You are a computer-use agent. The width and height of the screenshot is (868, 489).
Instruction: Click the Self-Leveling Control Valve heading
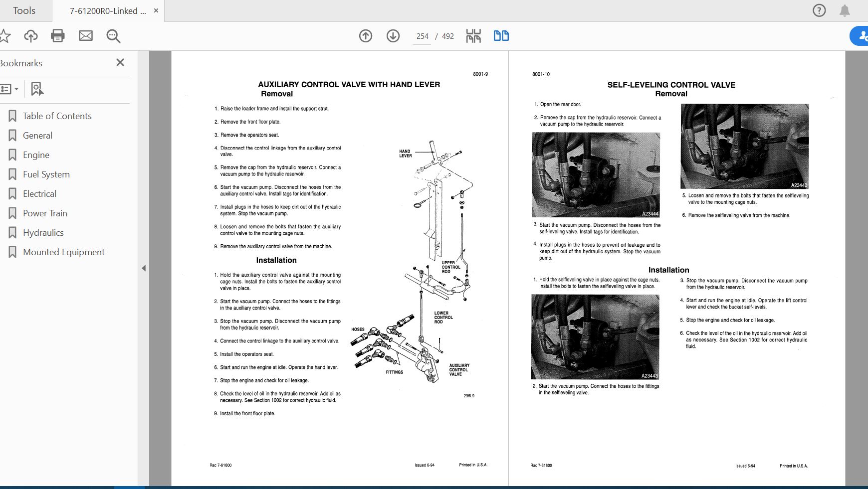671,85
